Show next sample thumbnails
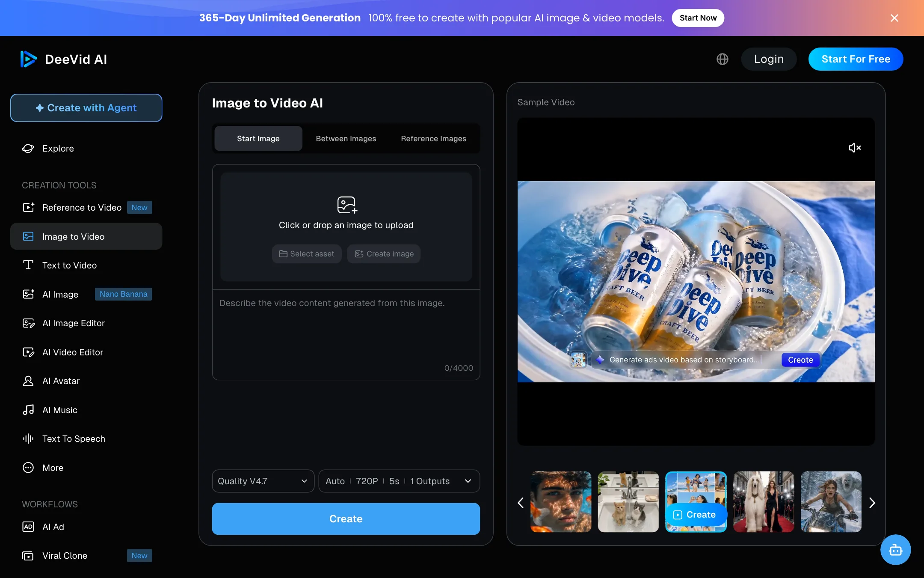924x578 pixels. (x=872, y=503)
